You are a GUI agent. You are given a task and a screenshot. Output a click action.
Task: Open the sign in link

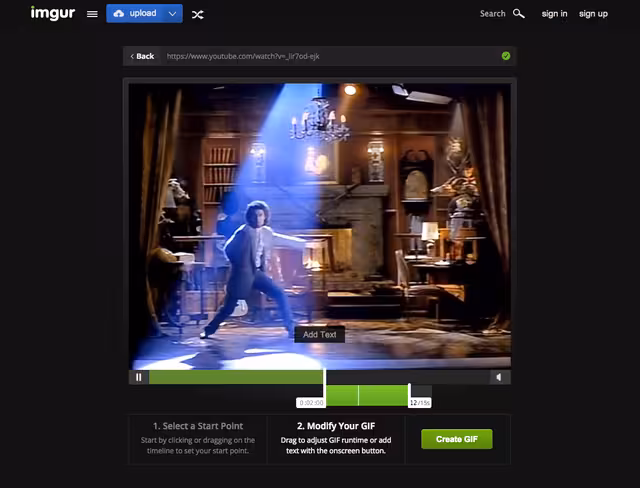pyautogui.click(x=554, y=14)
